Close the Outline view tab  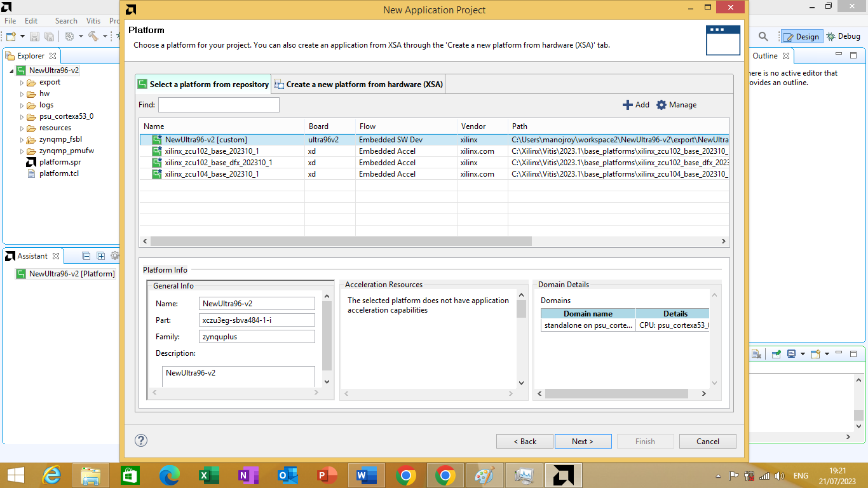(785, 56)
